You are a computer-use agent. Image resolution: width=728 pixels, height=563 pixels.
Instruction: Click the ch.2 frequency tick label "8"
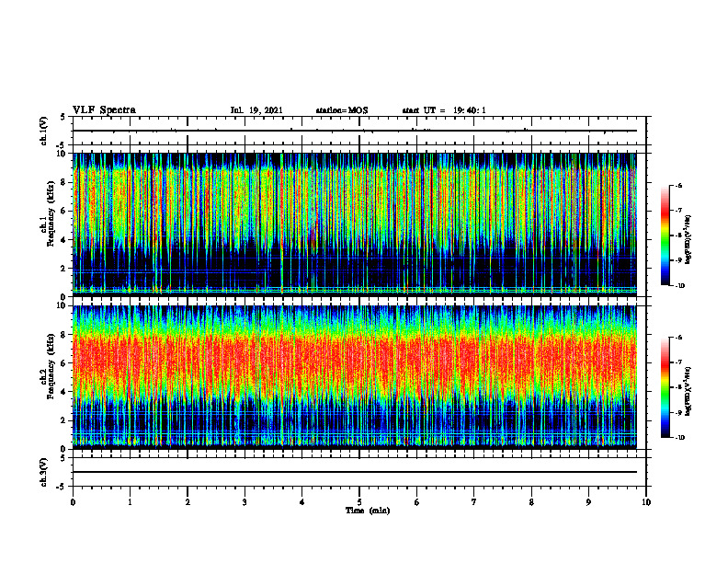[64, 335]
